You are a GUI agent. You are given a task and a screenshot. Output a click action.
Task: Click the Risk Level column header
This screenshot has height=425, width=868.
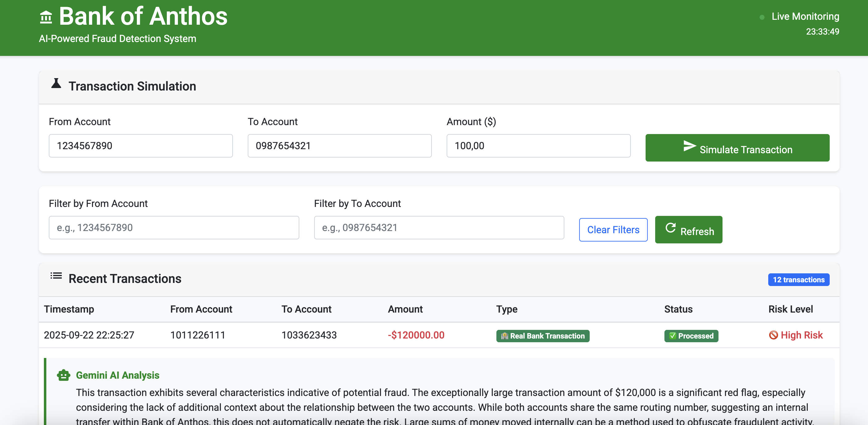790,309
